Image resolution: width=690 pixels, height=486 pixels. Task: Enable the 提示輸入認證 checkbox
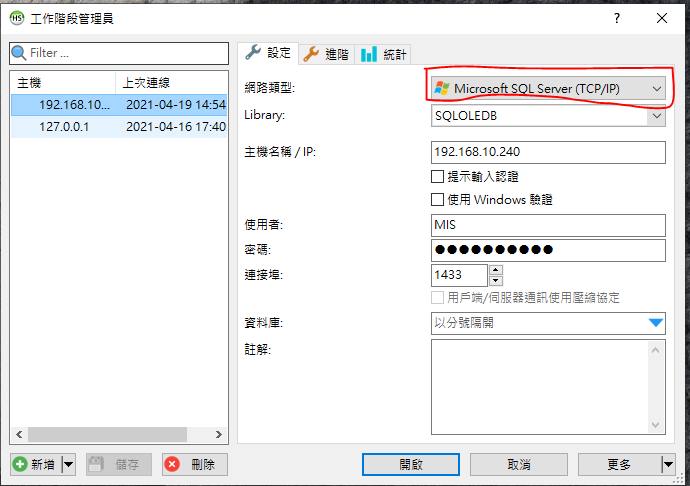click(x=437, y=177)
